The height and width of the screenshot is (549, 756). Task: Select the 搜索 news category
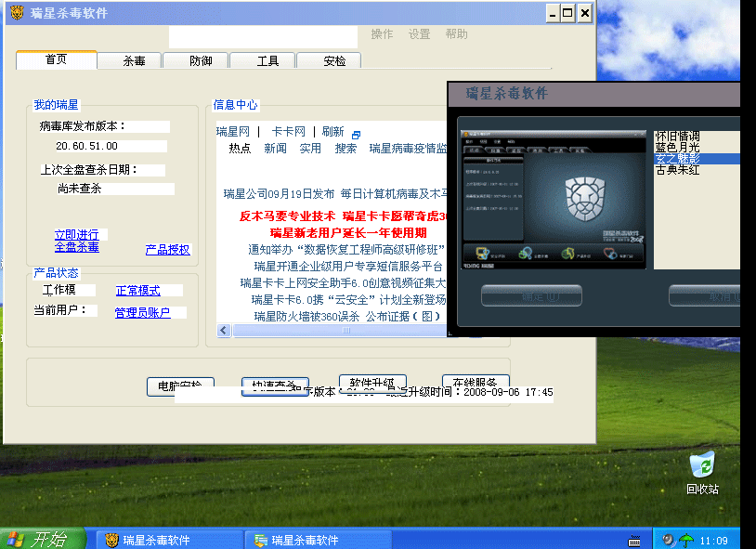[x=345, y=149]
